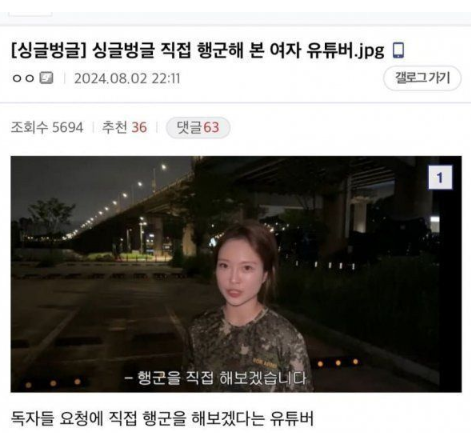Click the post timestamp 2024.08.02 22:11
This screenshot has height=433, width=471.
[x=127, y=79]
